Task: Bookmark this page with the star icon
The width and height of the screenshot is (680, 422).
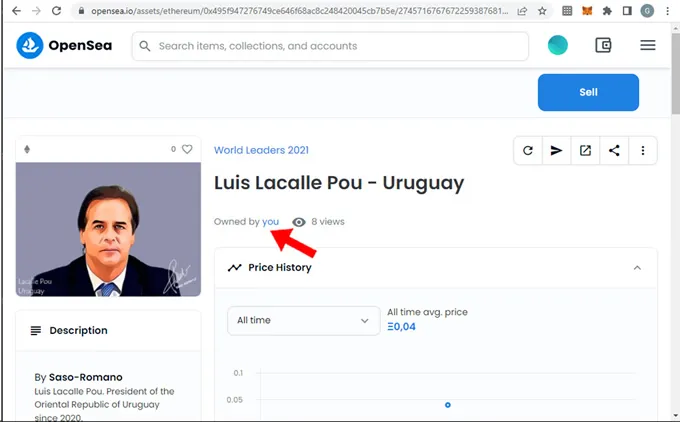Action: point(542,11)
